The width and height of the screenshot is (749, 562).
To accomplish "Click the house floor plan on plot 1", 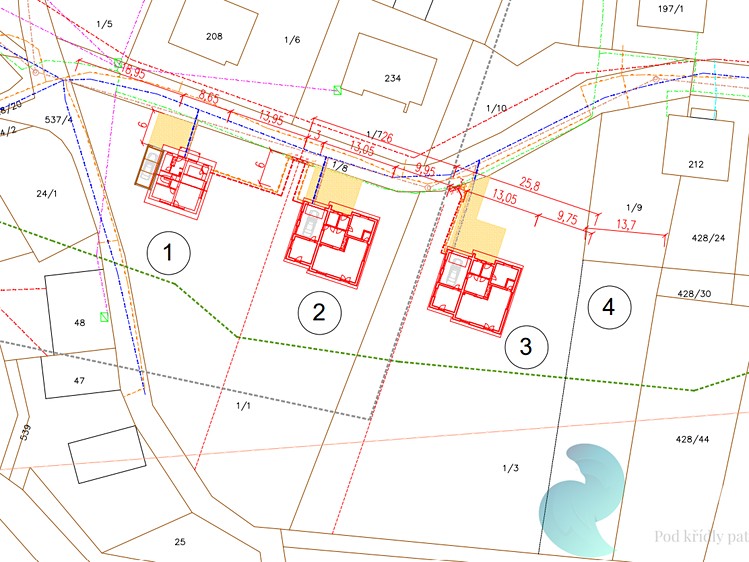I will (181, 181).
